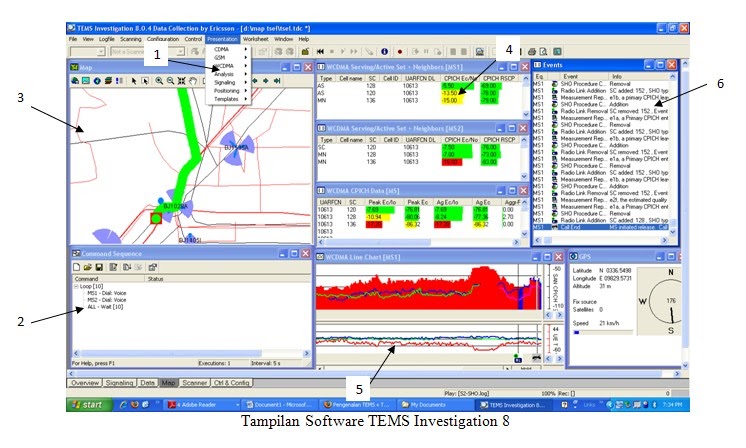Open the 'Not a Scanner' dropdown
746x448 pixels.
coord(180,51)
